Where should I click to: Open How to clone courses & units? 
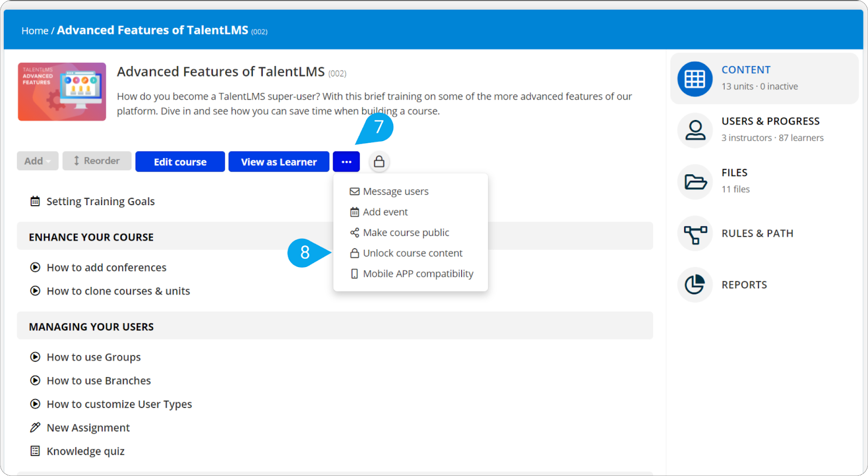point(118,291)
